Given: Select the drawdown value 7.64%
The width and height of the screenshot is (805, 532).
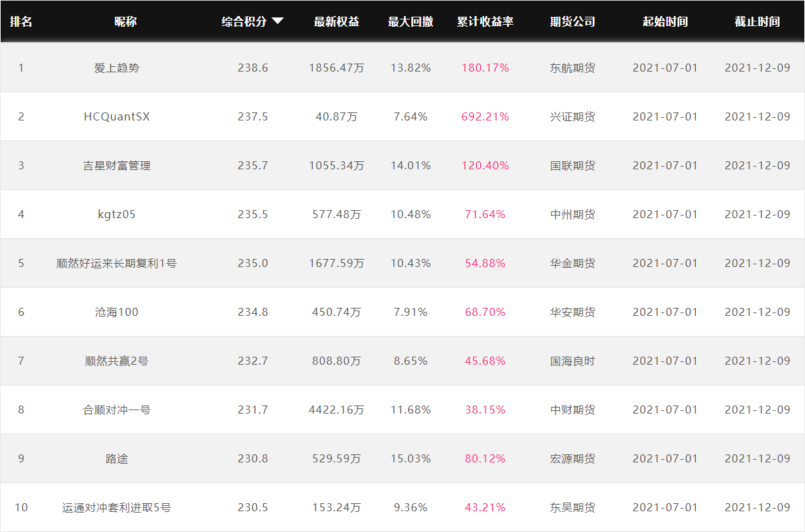Looking at the screenshot, I should pyautogui.click(x=411, y=116).
